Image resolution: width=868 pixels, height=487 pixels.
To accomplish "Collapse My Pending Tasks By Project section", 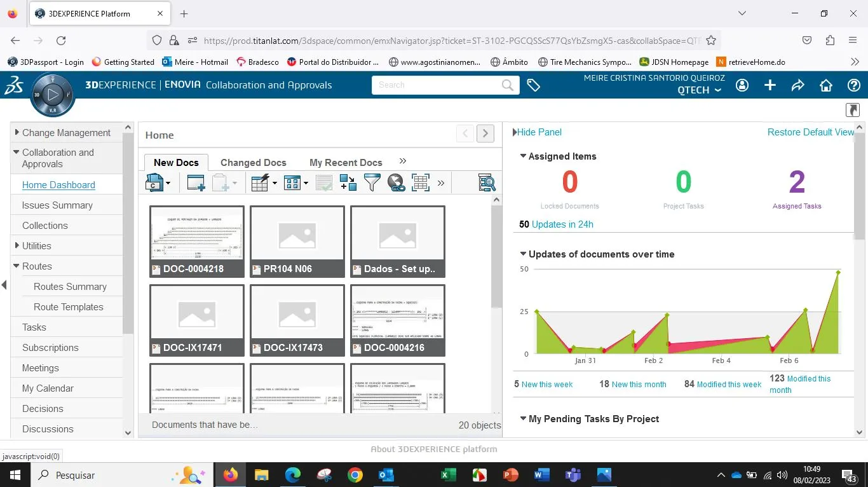I will click(523, 419).
